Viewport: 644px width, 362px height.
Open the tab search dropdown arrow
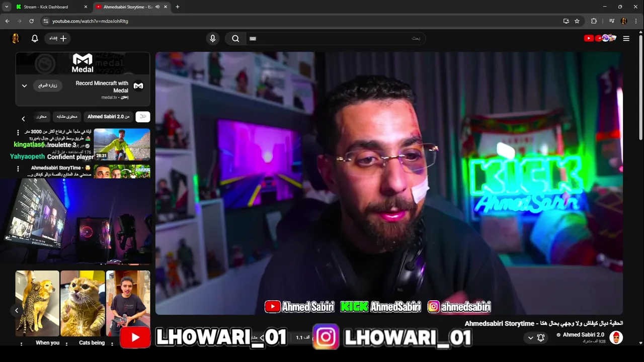7,7
